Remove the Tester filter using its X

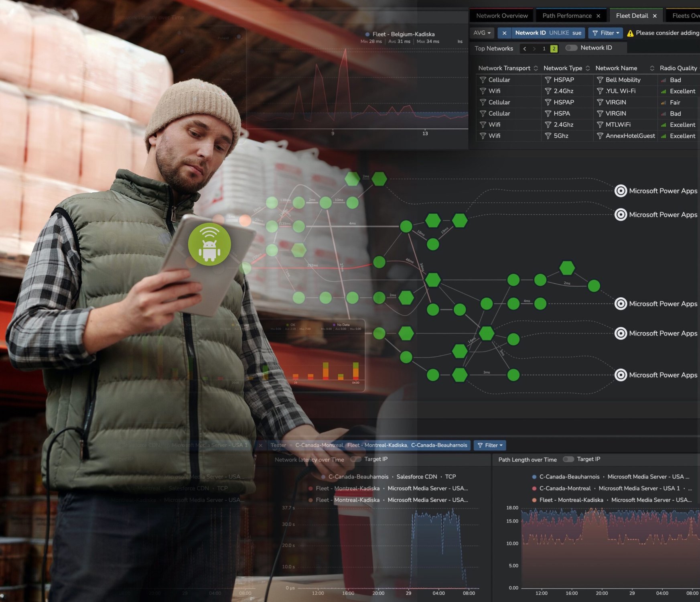pyautogui.click(x=260, y=445)
